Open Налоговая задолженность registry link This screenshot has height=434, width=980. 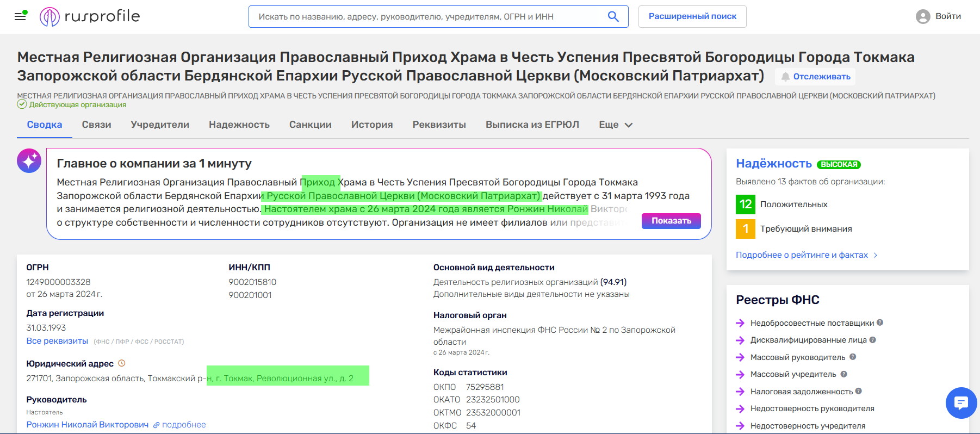802,392
